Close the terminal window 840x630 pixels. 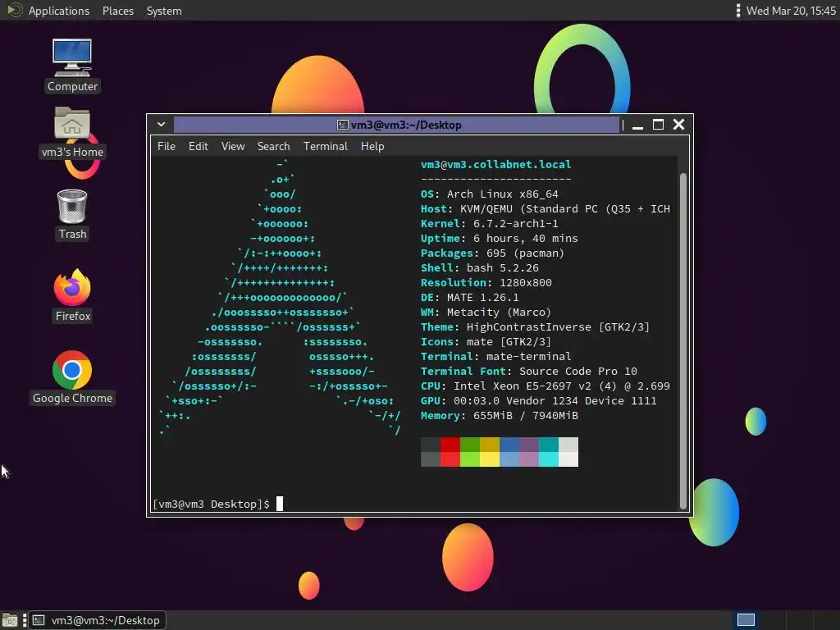click(x=678, y=125)
